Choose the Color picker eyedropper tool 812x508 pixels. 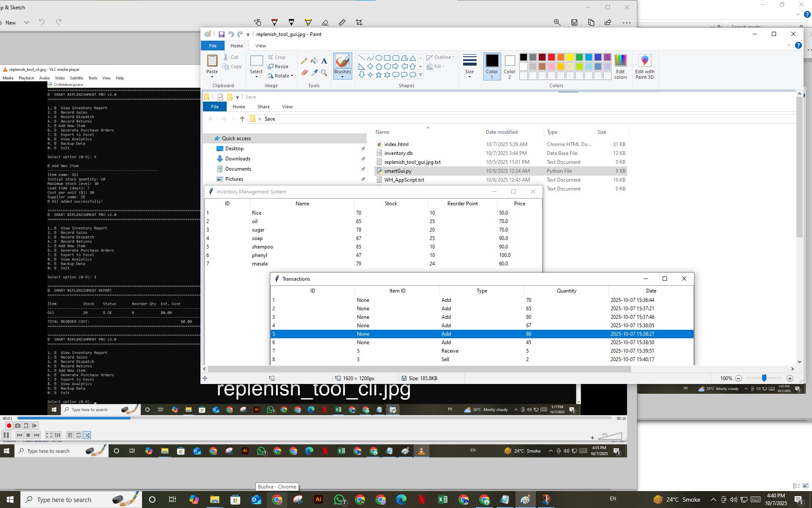coord(314,73)
